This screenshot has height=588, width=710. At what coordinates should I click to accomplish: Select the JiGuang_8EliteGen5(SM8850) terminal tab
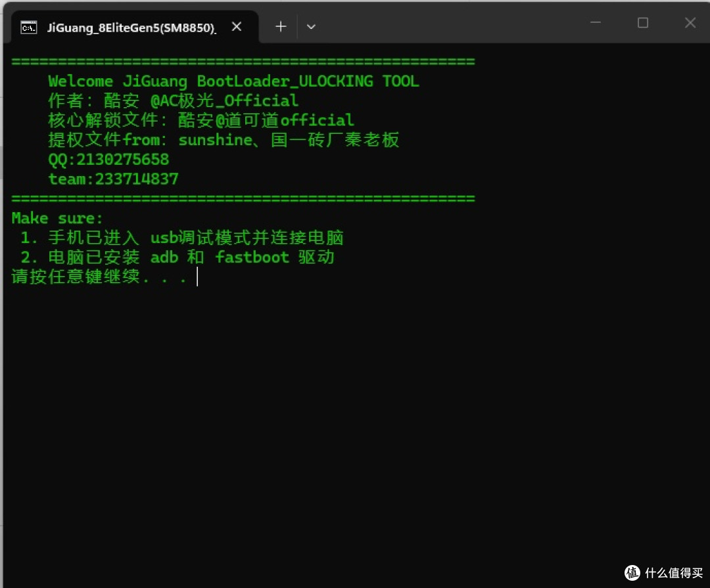click(x=135, y=27)
